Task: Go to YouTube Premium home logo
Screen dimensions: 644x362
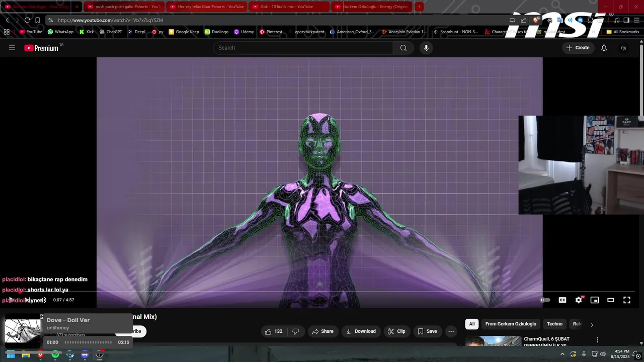Action: pyautogui.click(x=41, y=48)
